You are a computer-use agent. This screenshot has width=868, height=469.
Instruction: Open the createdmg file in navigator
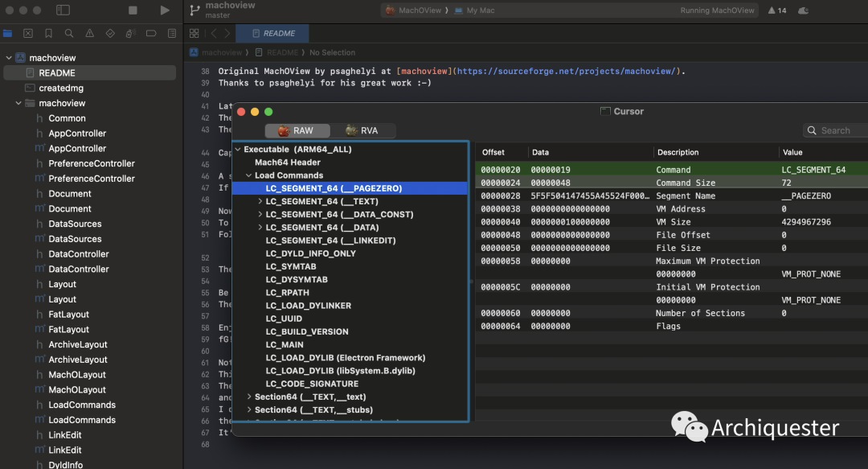(61, 88)
